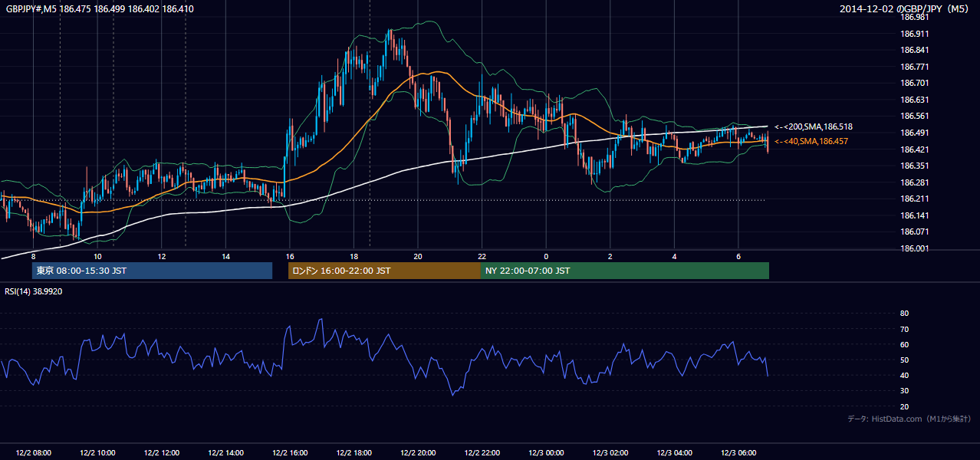Click price level 186.981 on the axis
Image resolution: width=980 pixels, height=460 pixels.
coord(915,17)
